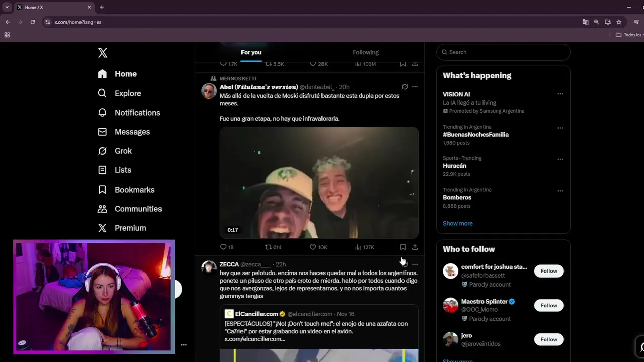This screenshot has width=644, height=362.
Task: Open Maestro Splinter's profile name
Action: coord(484,302)
